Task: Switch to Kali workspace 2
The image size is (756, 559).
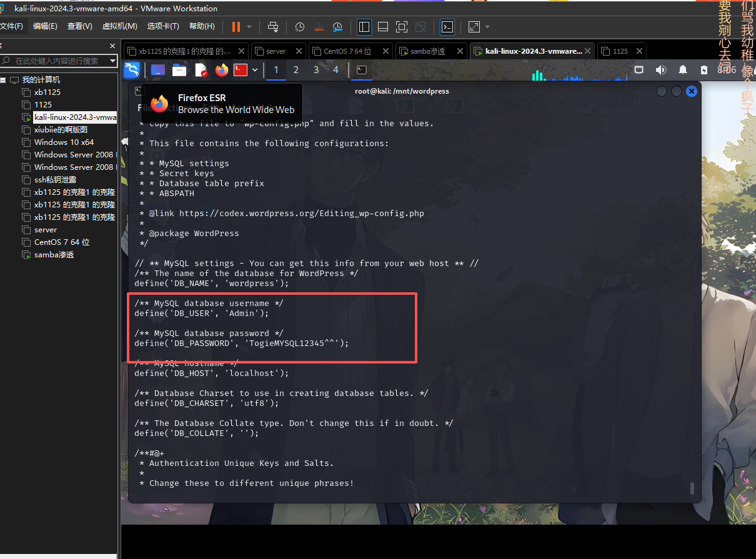Action: [296, 70]
